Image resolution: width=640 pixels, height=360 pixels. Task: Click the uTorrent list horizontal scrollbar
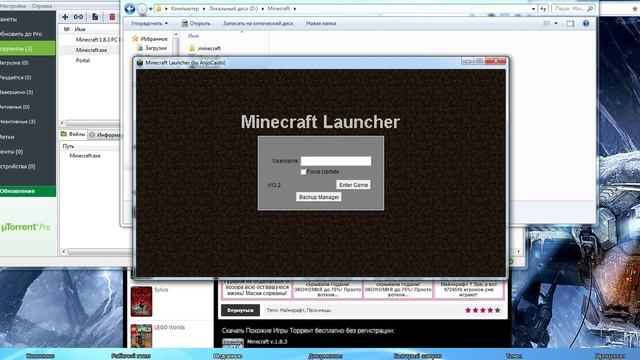(90, 123)
